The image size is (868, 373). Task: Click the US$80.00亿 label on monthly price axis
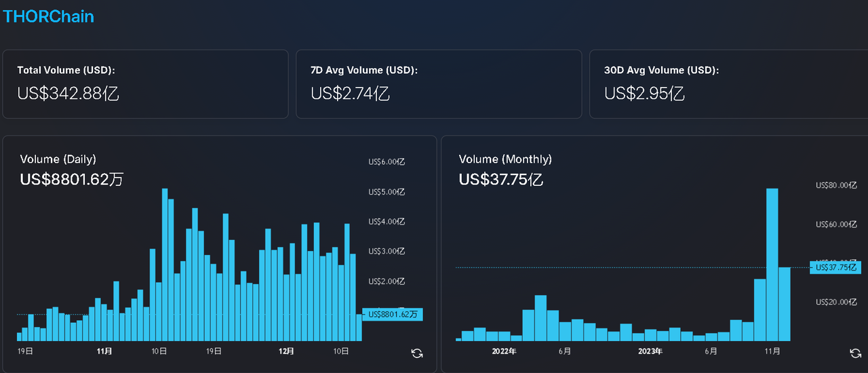834,185
